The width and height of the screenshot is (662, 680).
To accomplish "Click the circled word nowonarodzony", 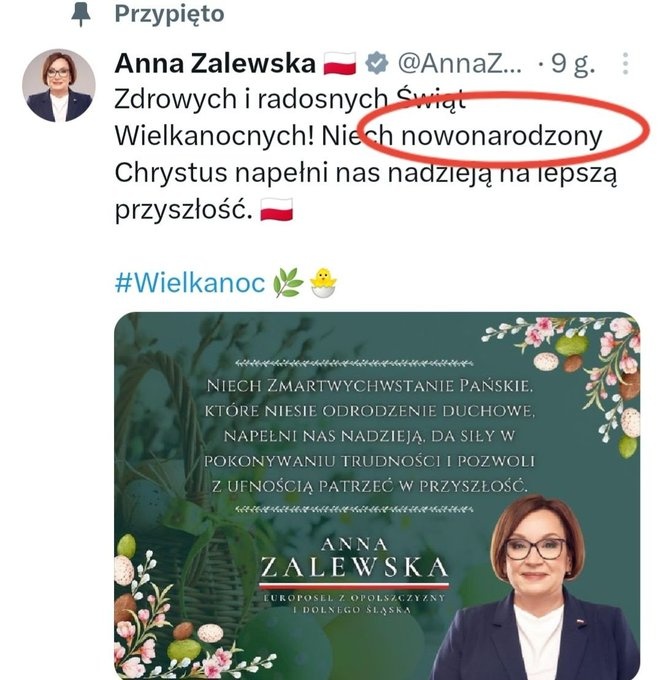I will point(501,136).
